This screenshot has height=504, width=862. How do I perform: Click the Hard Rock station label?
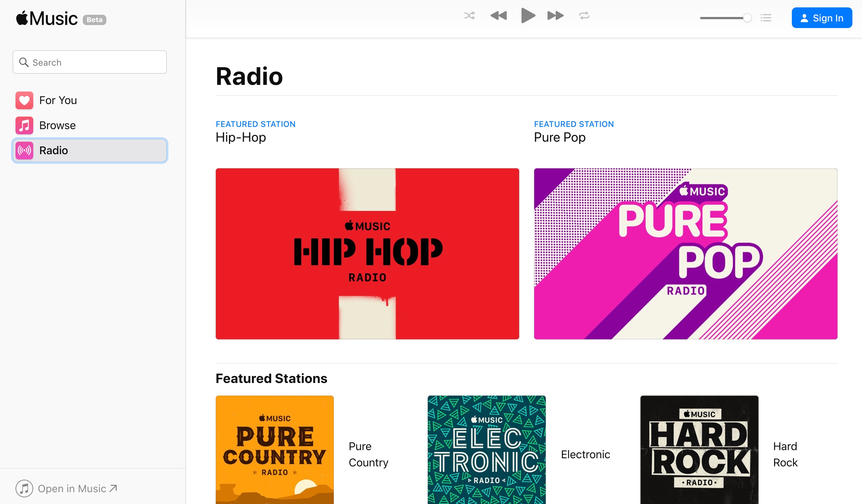786,455
